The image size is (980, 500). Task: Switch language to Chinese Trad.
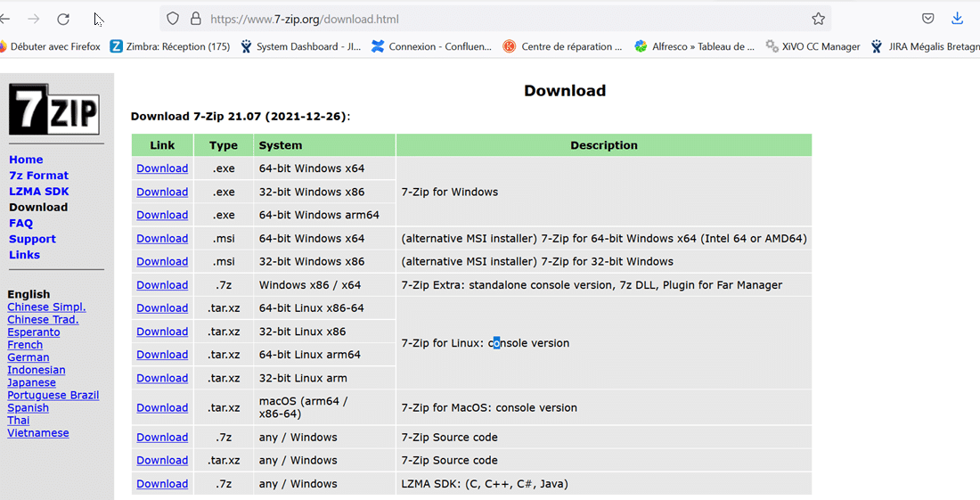(43, 319)
